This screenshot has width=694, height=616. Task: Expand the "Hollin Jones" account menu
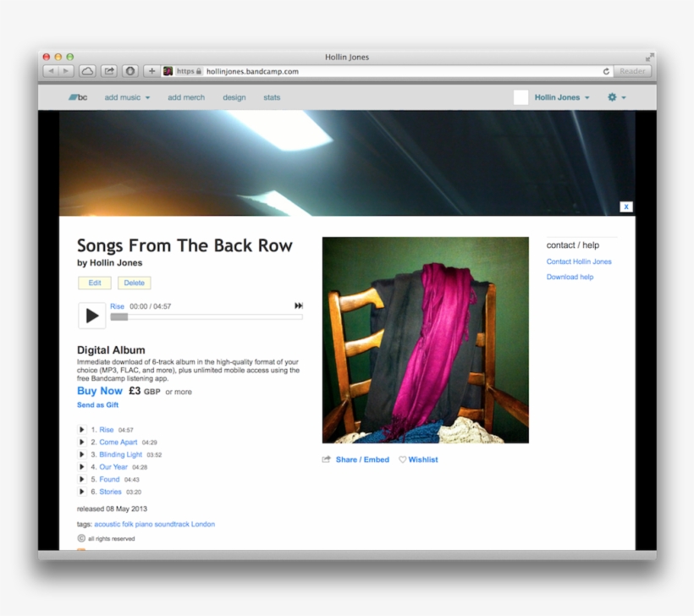[559, 97]
